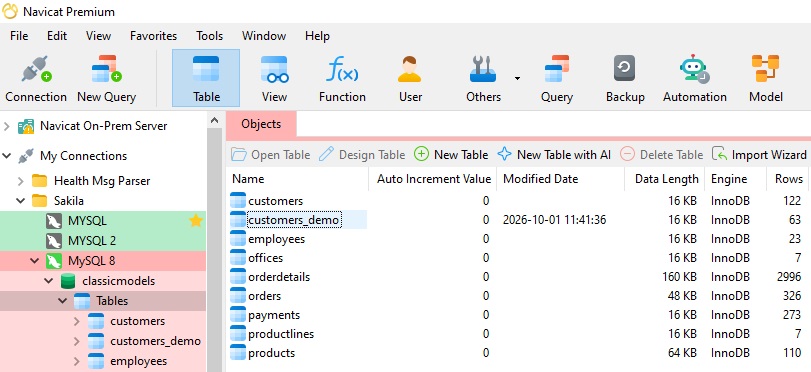Screen dimensions: 811x372
Task: Click the Health Msg Parser folder icon
Action: 39,181
